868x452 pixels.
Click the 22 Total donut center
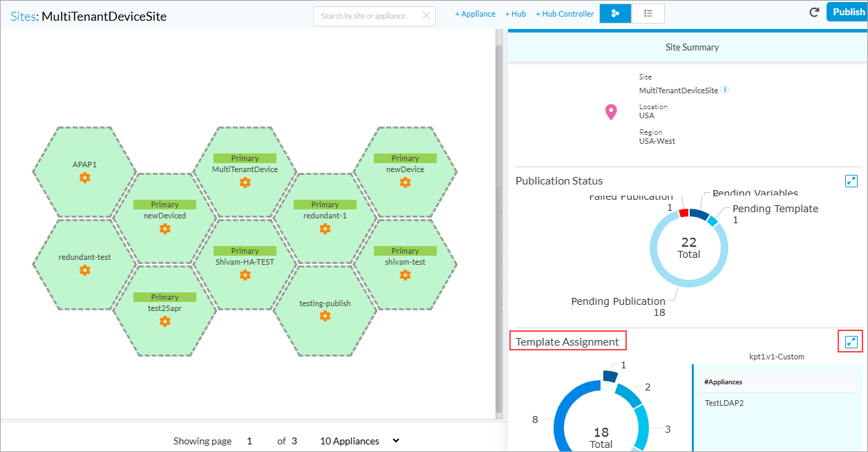click(x=688, y=248)
